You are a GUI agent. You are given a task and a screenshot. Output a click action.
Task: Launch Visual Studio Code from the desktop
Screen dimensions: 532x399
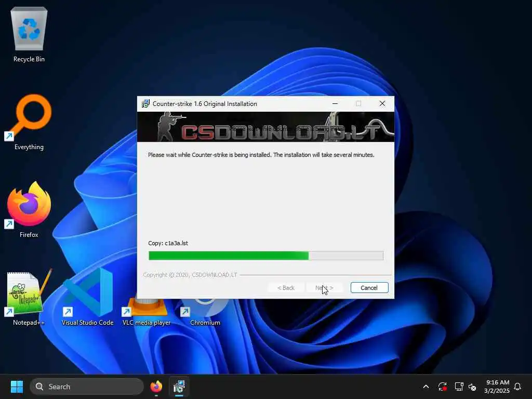point(87,297)
